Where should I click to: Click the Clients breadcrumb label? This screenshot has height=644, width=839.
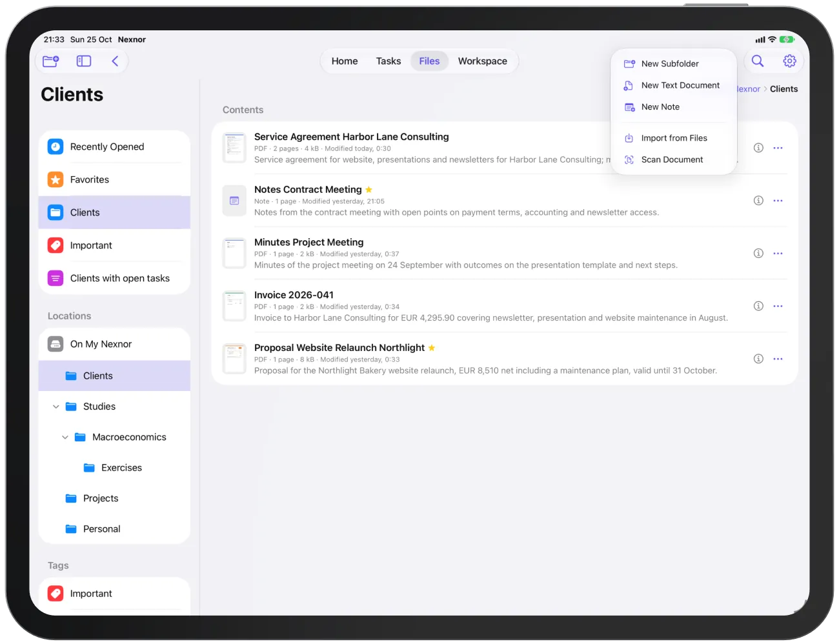[783, 89]
